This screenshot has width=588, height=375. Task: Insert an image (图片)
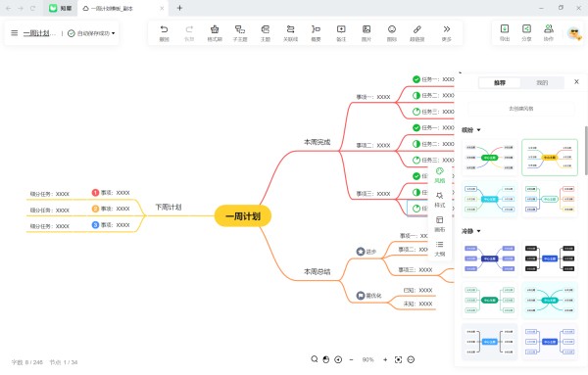tap(367, 33)
